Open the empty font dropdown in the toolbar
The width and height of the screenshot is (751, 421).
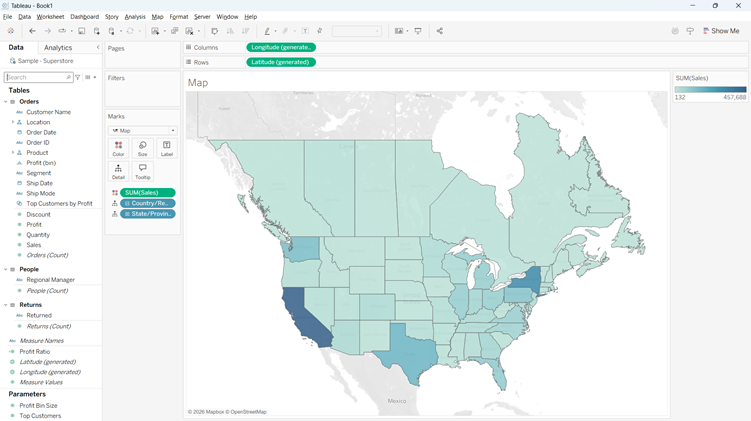[x=357, y=31]
